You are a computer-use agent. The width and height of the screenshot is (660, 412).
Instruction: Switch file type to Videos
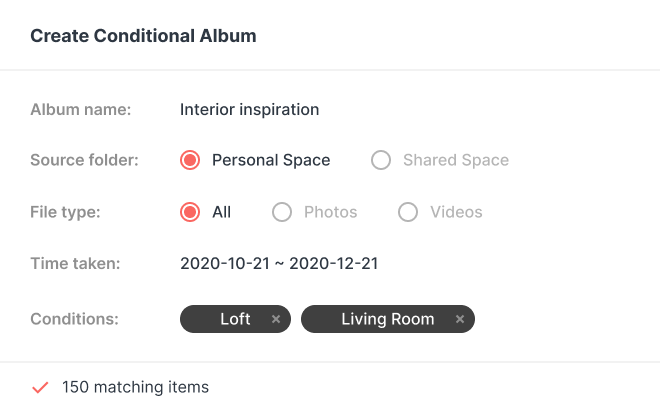click(x=408, y=212)
